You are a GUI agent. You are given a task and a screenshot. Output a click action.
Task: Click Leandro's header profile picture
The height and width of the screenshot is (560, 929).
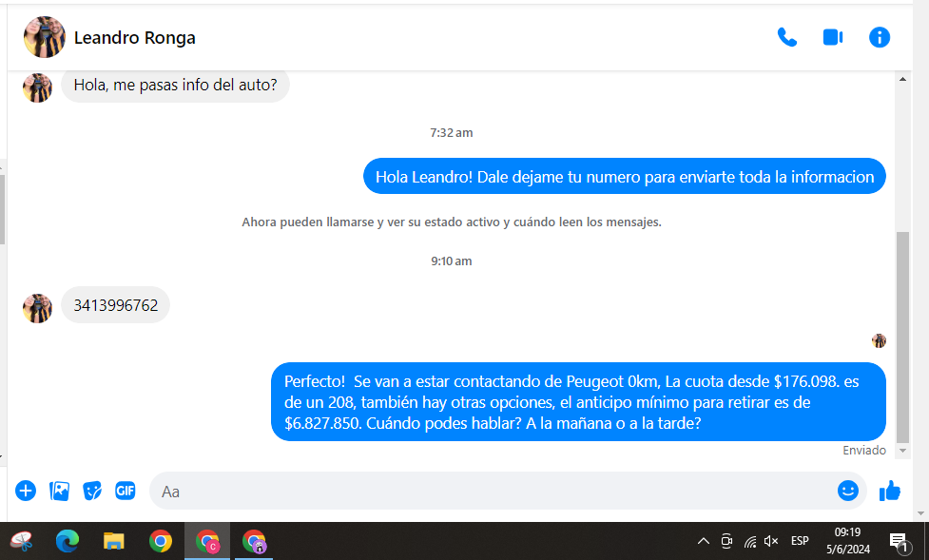point(44,37)
